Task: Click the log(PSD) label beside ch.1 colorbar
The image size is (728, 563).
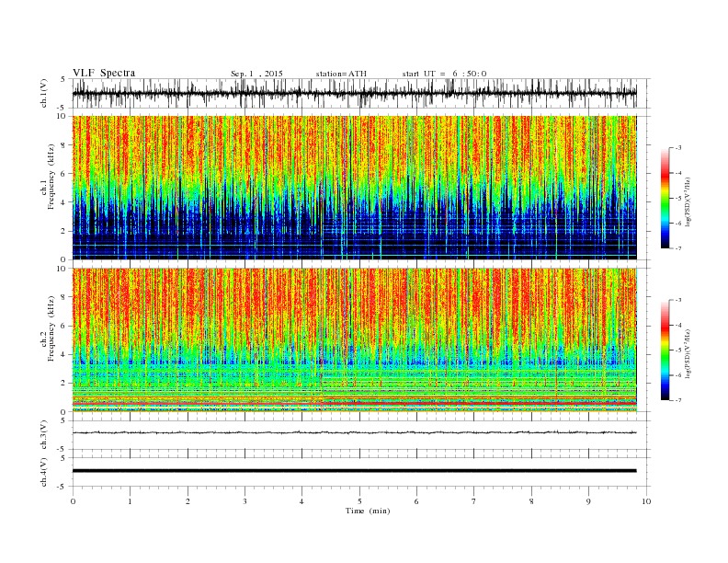Action: coord(688,201)
